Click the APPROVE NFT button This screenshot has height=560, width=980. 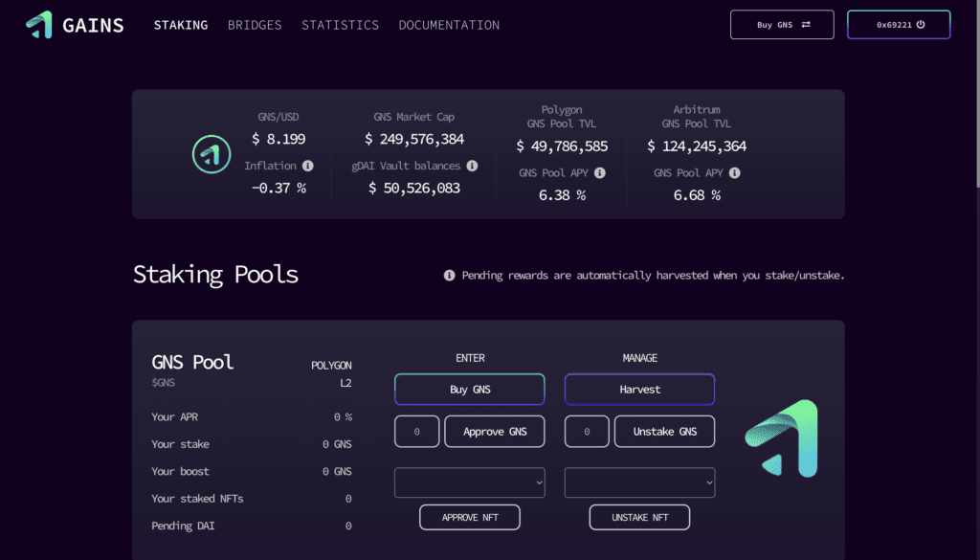(469, 518)
